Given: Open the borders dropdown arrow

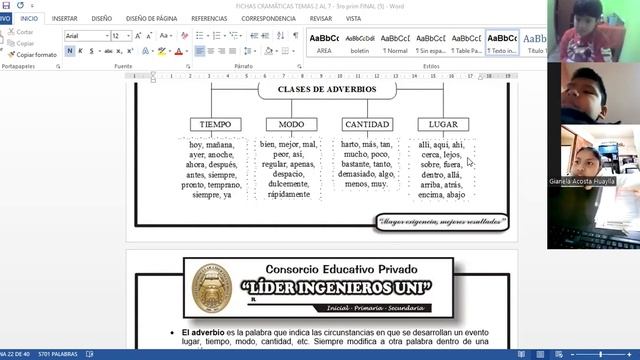Looking at the screenshot, I should click(x=293, y=51).
